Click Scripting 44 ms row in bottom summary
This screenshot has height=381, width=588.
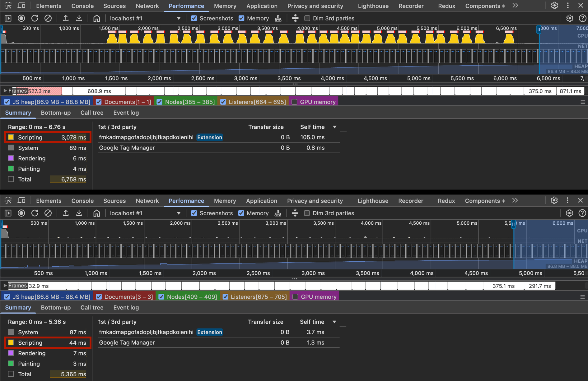(48, 343)
